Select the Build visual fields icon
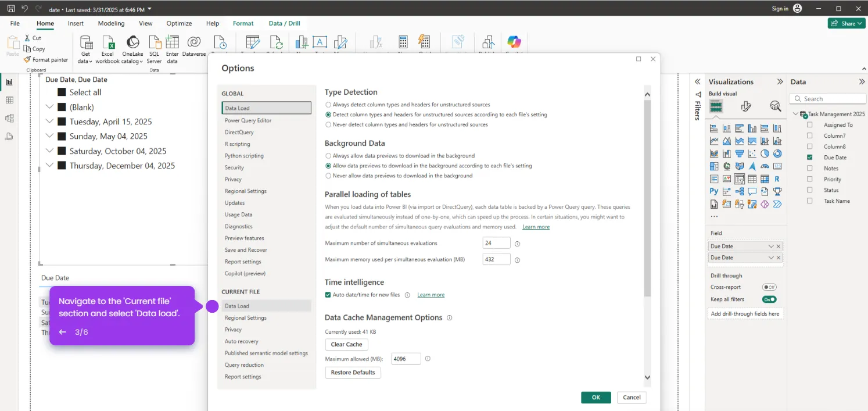The image size is (868, 411). [x=716, y=106]
